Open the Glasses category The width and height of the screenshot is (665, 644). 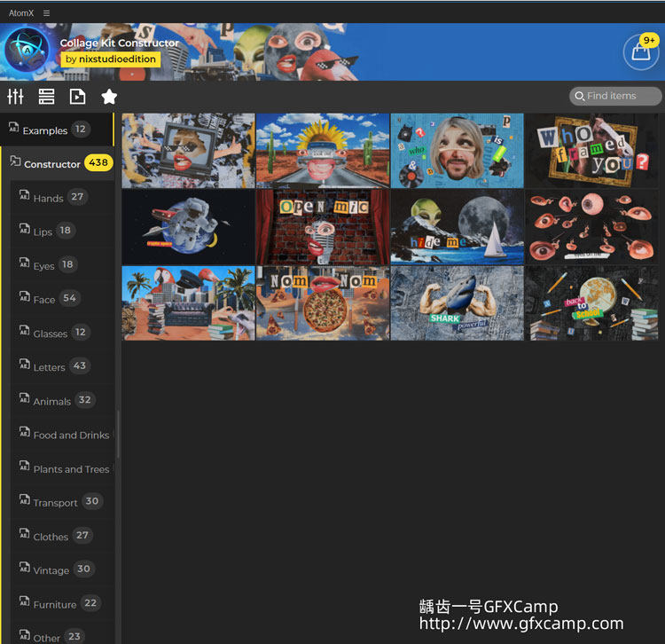62,333
